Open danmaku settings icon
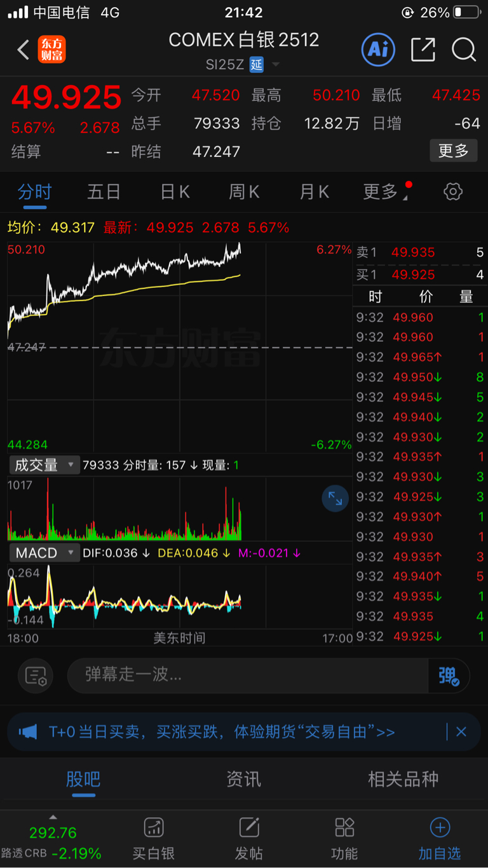 click(x=36, y=675)
